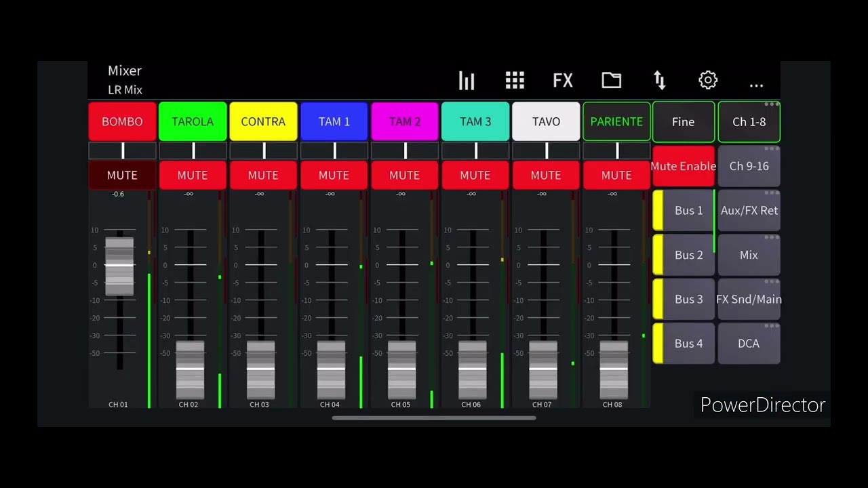Open the scenes folder icon
Screen dimensions: 868x488
612,81
